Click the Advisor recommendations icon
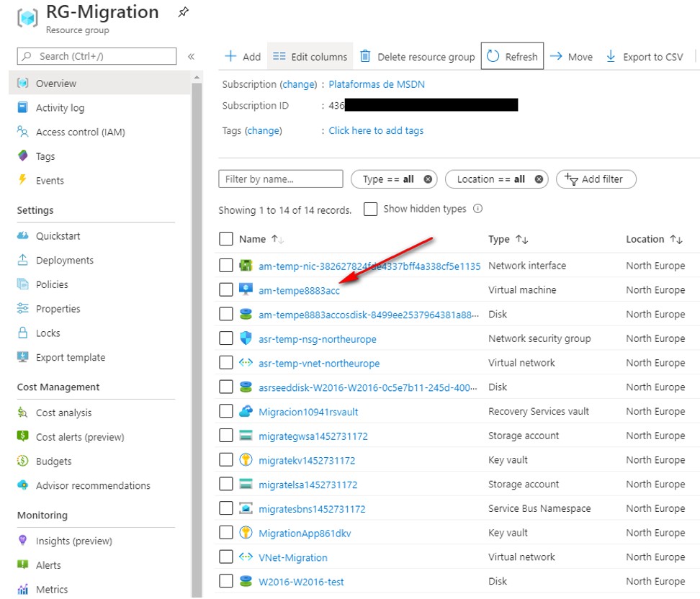Viewport: 700px width, 599px height. (x=23, y=485)
